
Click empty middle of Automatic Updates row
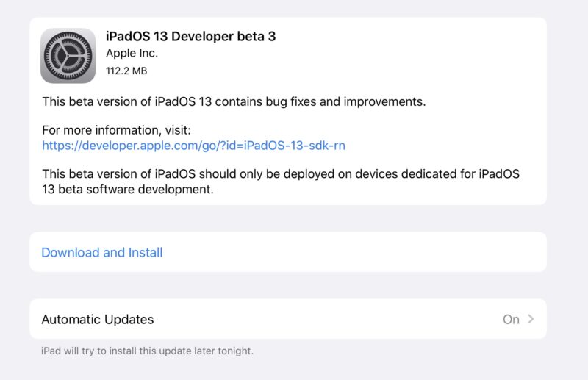326,319
